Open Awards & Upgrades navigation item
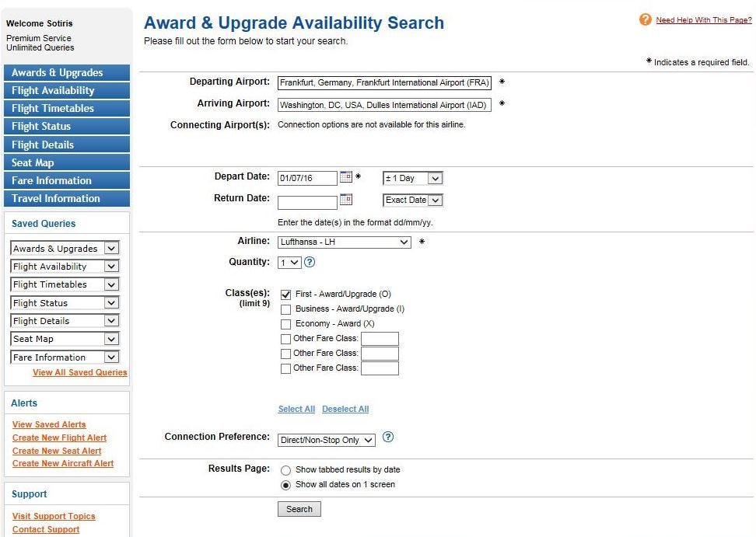This screenshot has width=756, height=537. click(67, 73)
